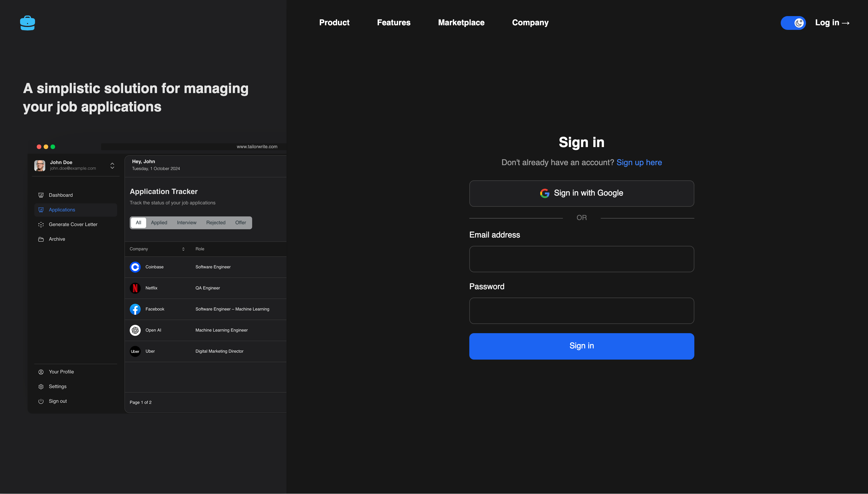The width and height of the screenshot is (868, 494).
Task: Click the Sign in with Google button
Action: click(581, 193)
